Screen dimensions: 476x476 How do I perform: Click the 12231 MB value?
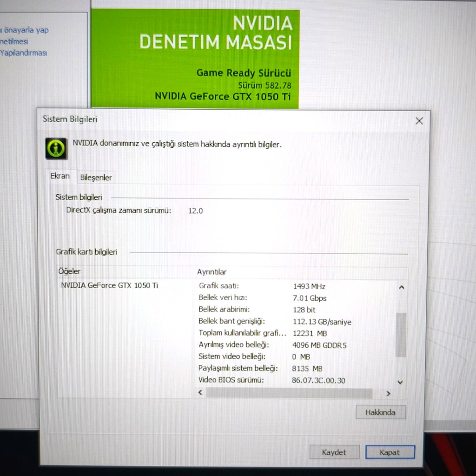[310, 333]
